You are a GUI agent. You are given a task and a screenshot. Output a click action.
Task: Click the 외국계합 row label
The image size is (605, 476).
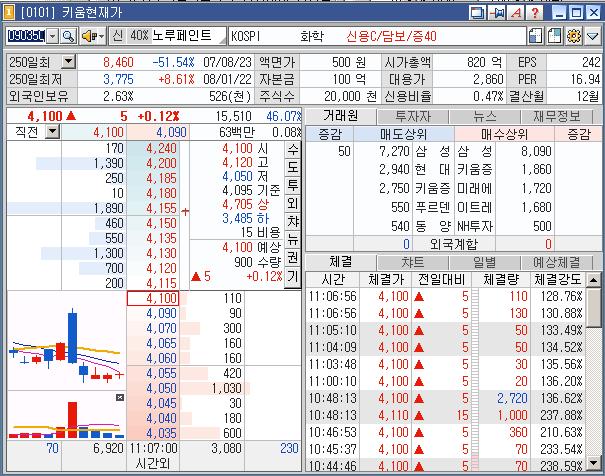click(x=453, y=244)
